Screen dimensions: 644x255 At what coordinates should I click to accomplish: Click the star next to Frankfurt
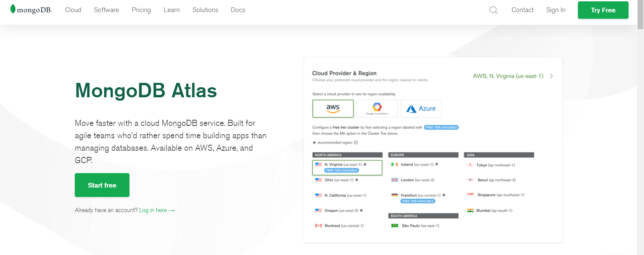(444, 195)
